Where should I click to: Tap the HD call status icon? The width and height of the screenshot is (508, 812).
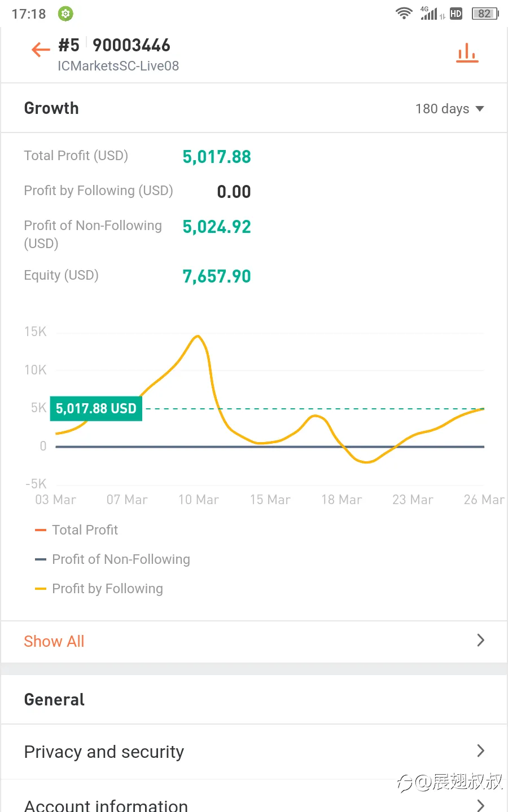click(456, 14)
